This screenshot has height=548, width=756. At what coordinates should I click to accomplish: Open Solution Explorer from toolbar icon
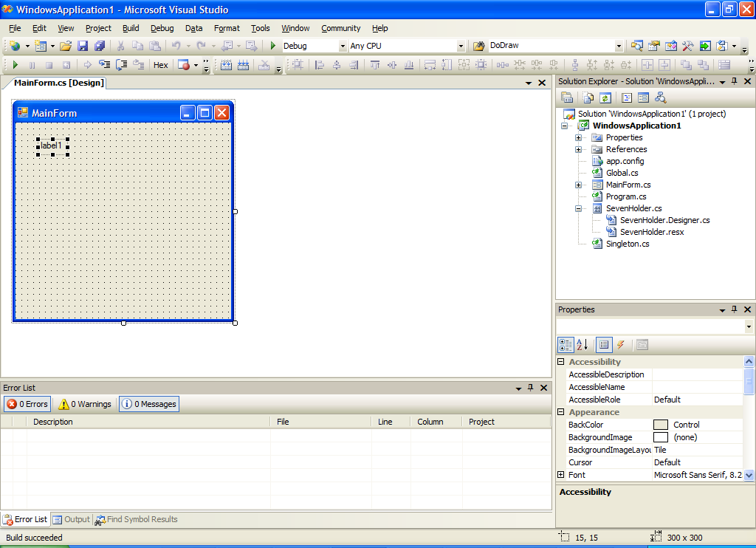637,46
